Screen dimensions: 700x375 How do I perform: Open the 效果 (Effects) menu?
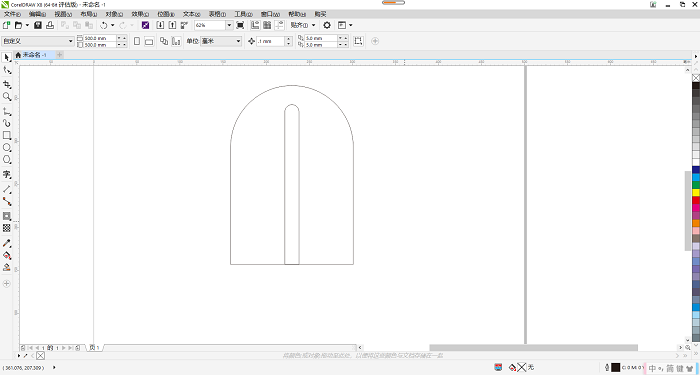click(x=140, y=14)
